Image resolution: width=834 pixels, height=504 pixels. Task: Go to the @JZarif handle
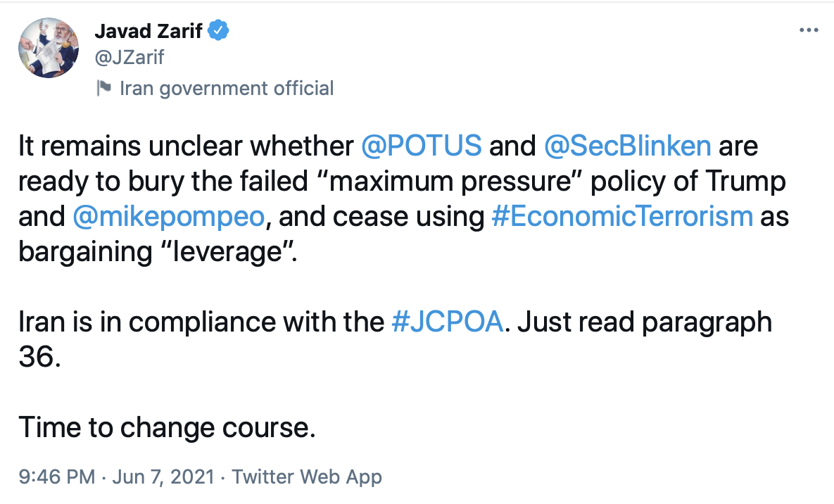128,56
